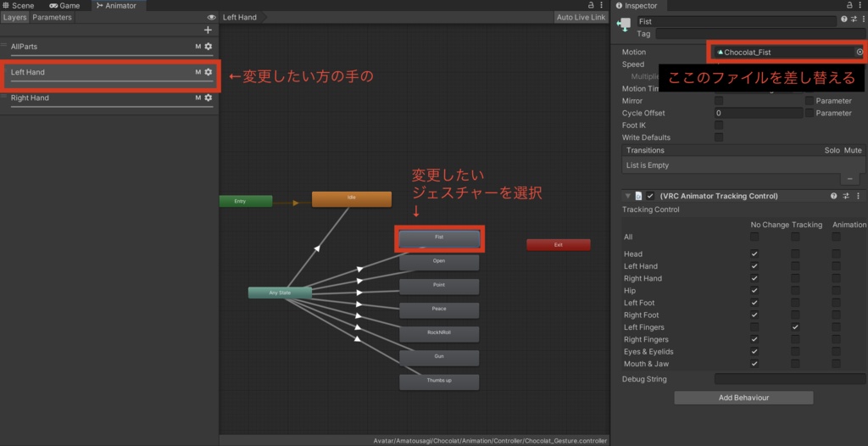868x446 pixels.
Task: Open the object picker next to Chocolat_Fist motion
Action: pyautogui.click(x=860, y=52)
